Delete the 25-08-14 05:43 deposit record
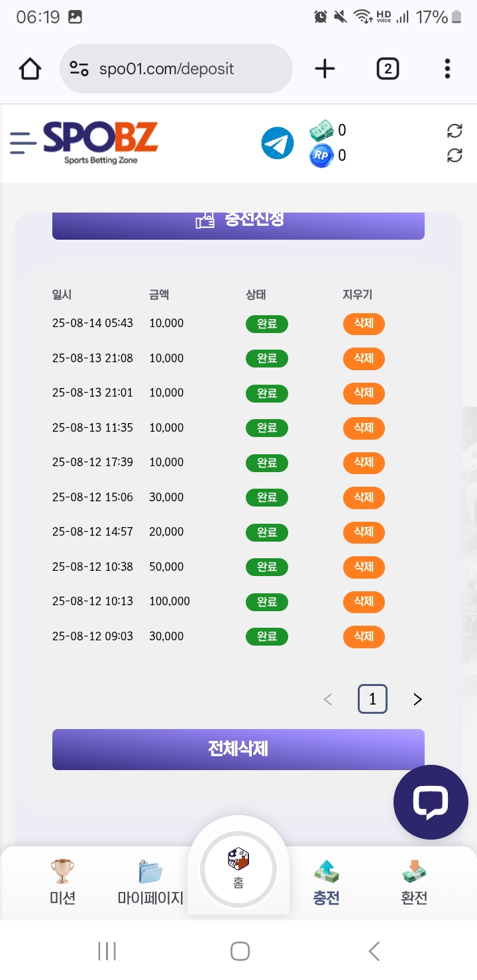This screenshot has width=477, height=980. [x=364, y=324]
